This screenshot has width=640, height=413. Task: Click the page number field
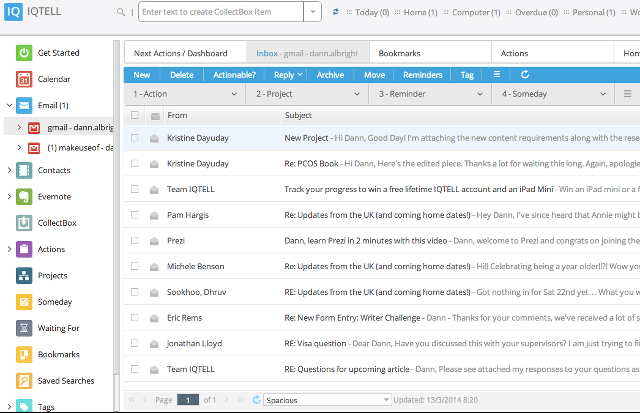188,400
